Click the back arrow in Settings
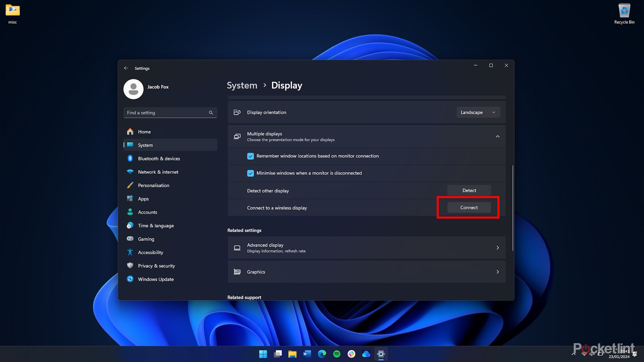This screenshot has height=362, width=644. click(126, 68)
